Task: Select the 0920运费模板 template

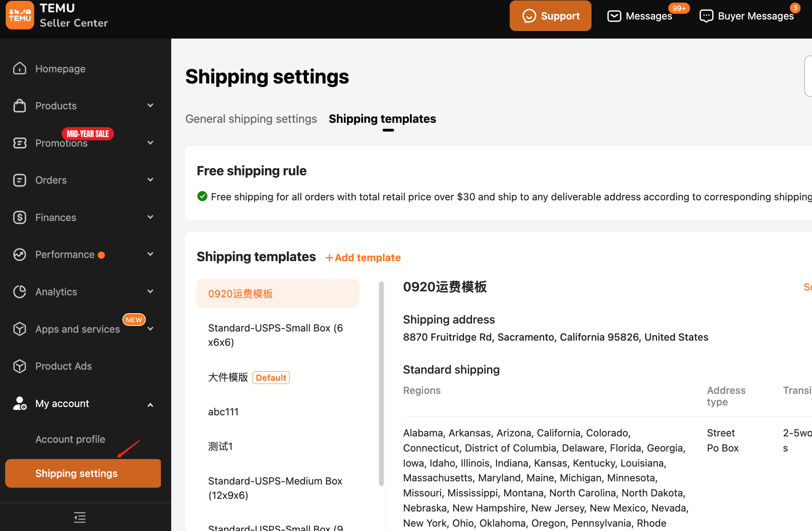Action: pos(278,293)
